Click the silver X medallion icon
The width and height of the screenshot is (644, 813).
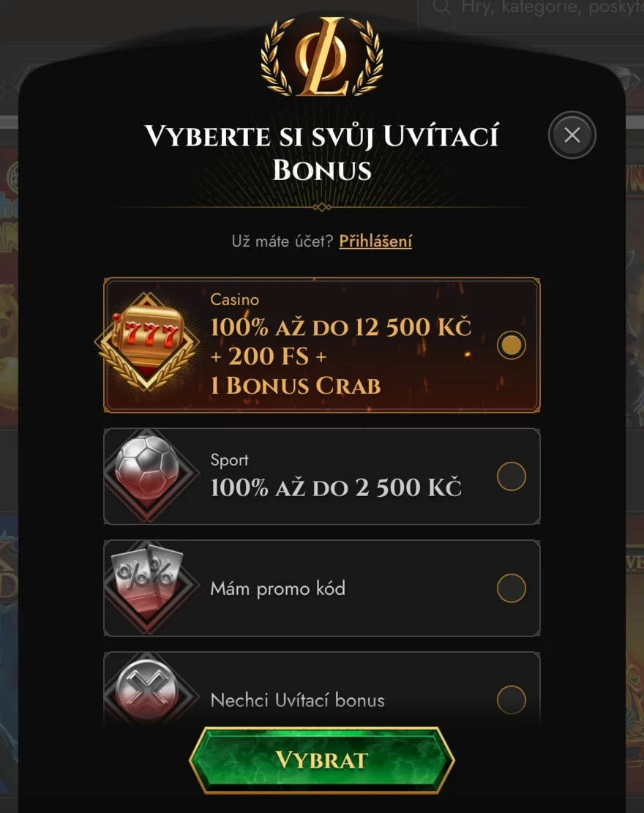point(147,691)
